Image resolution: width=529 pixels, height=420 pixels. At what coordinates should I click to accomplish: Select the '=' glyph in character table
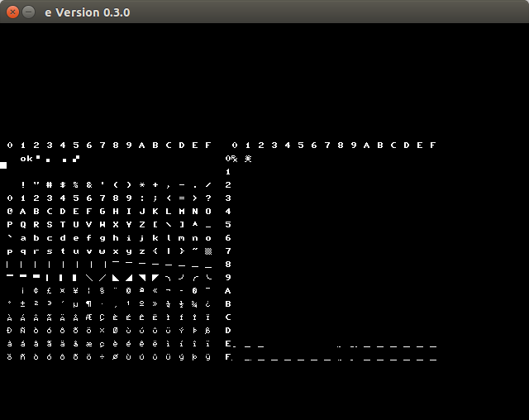[182, 198]
